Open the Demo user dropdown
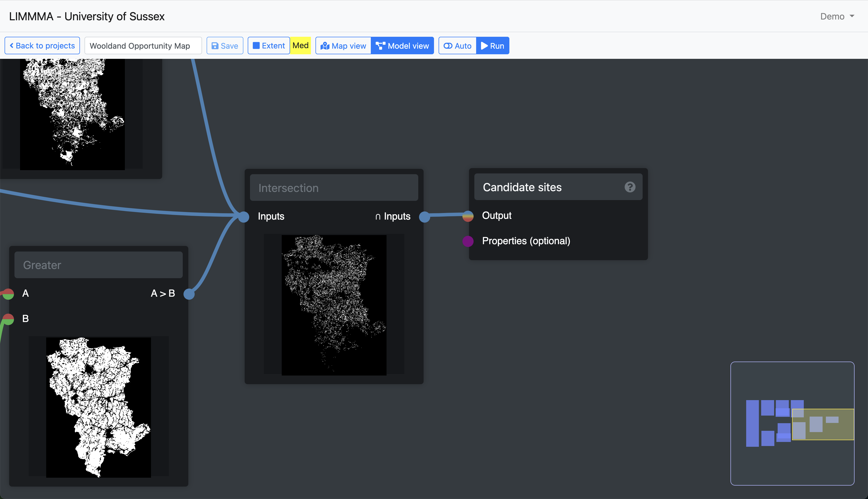This screenshot has width=868, height=499. [837, 16]
